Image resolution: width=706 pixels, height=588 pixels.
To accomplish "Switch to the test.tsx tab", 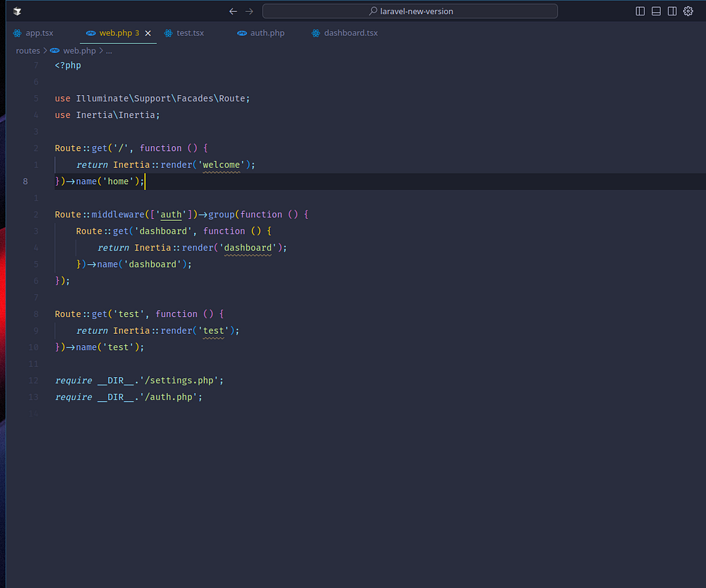I will [190, 33].
